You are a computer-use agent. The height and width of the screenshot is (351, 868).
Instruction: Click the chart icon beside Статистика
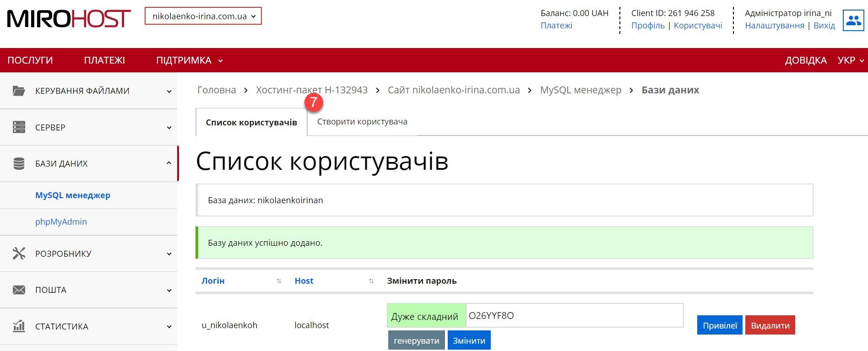19,326
